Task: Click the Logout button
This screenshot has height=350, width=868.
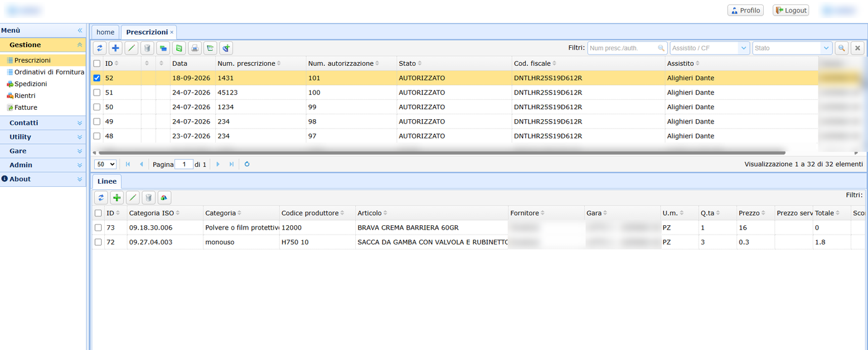Action: coord(790,11)
